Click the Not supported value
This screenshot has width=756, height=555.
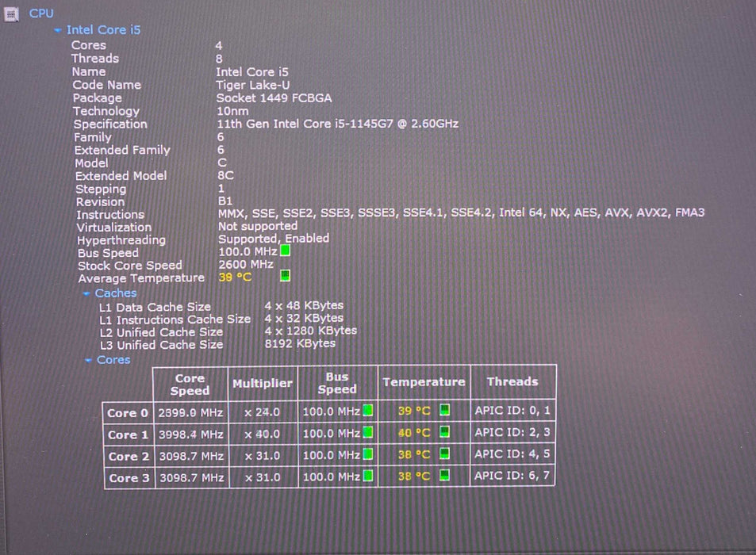(258, 226)
